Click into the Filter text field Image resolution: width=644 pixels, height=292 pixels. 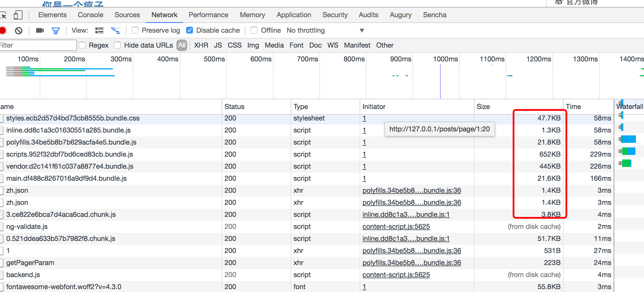[x=38, y=45]
